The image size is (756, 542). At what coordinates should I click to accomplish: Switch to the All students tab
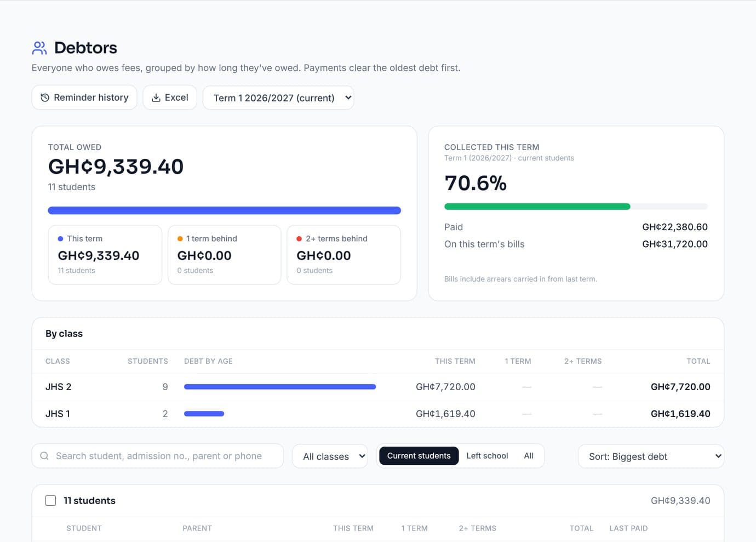point(529,456)
